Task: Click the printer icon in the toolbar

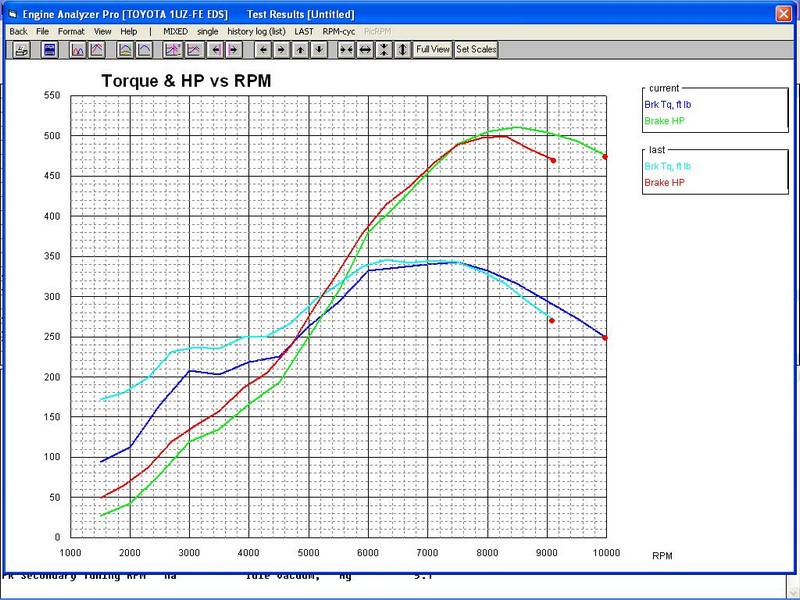Action: [21, 49]
